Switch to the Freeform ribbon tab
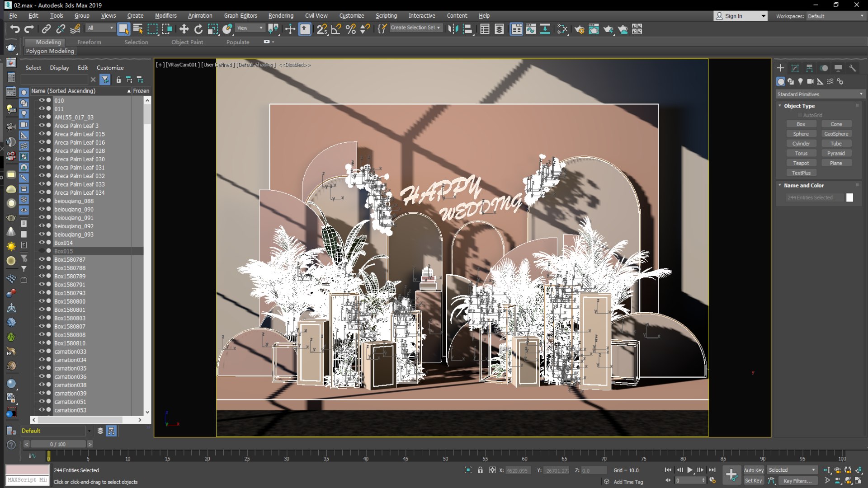 click(x=89, y=42)
